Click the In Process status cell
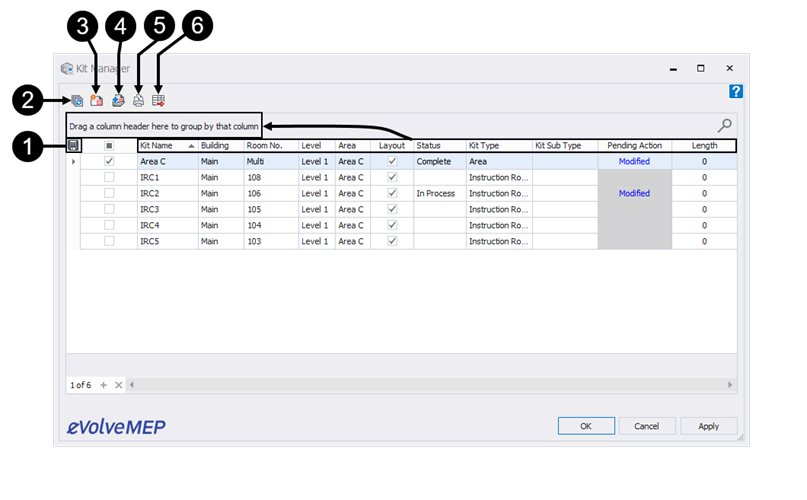 tap(440, 194)
